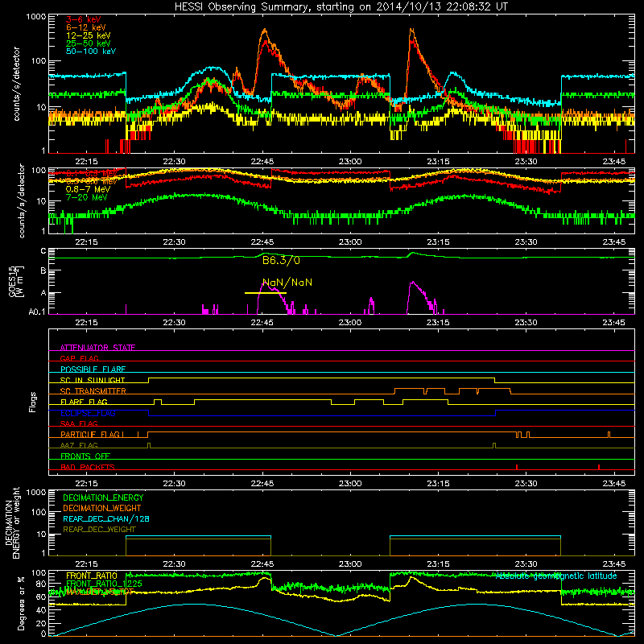The width and height of the screenshot is (644, 644).
Task: Select the REAR_DEC_WEIGHT legend label
Action: (99, 530)
